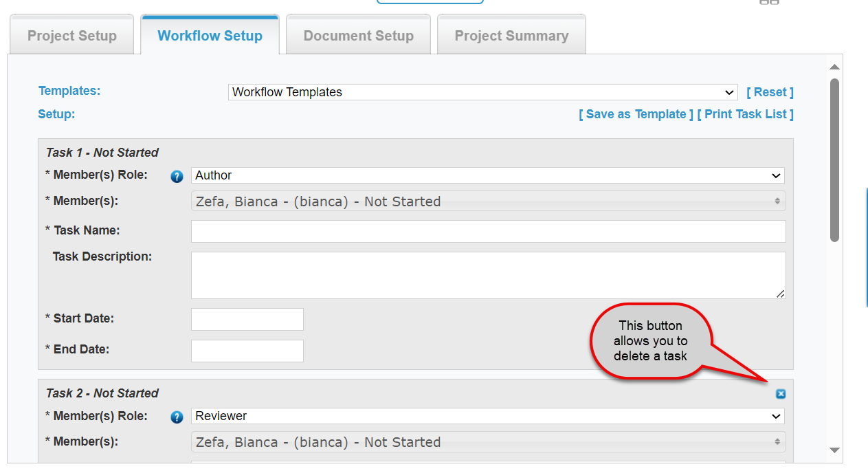This screenshot has height=471, width=868.
Task: Switch to the Project Setup tab
Action: (x=72, y=36)
